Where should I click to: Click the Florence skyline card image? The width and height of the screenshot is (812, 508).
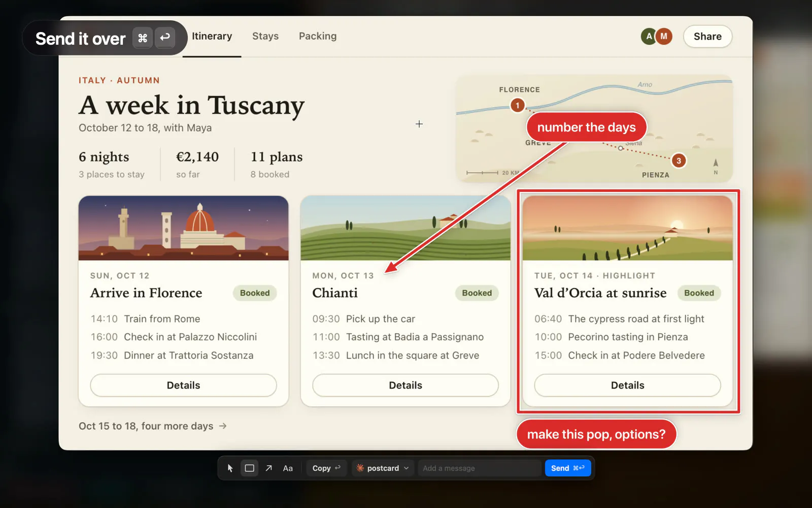tap(184, 228)
